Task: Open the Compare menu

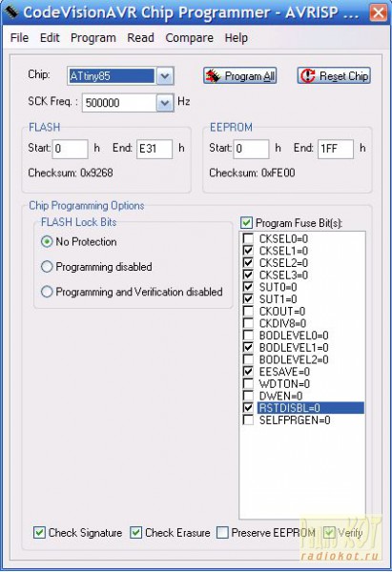Action: 189,37
